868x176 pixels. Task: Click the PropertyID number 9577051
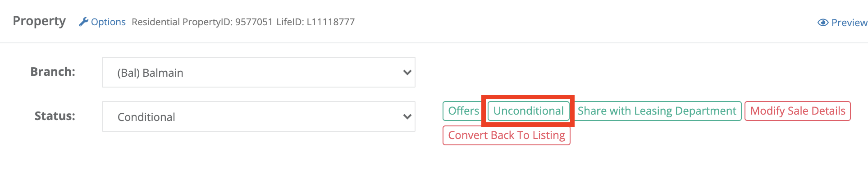(x=254, y=22)
